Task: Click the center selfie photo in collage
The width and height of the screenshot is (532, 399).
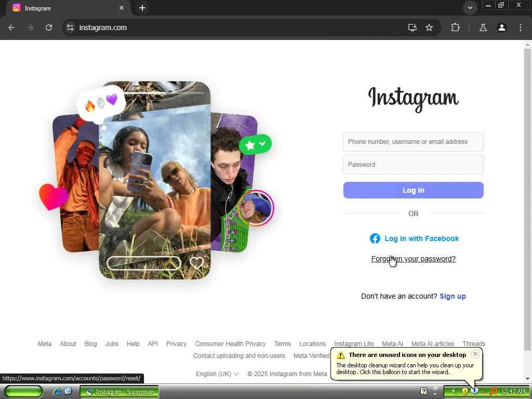Action: tap(155, 180)
